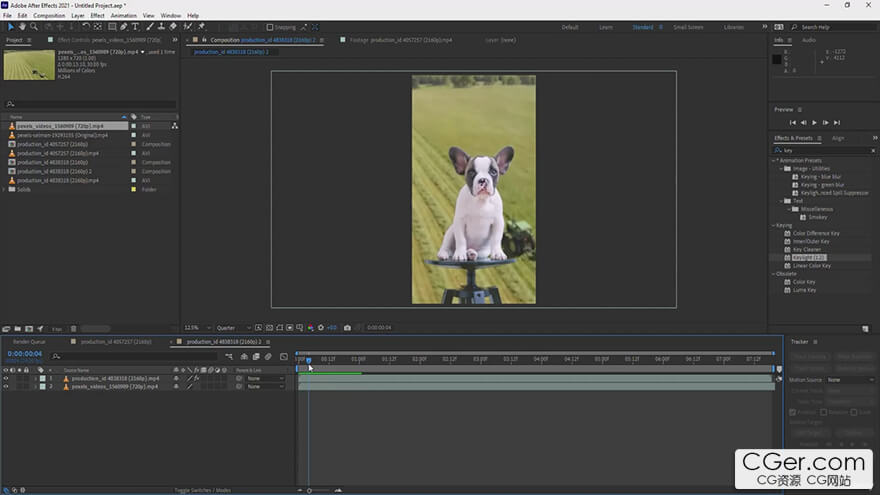
Task: Select the Eraser tool
Action: [x=173, y=26]
